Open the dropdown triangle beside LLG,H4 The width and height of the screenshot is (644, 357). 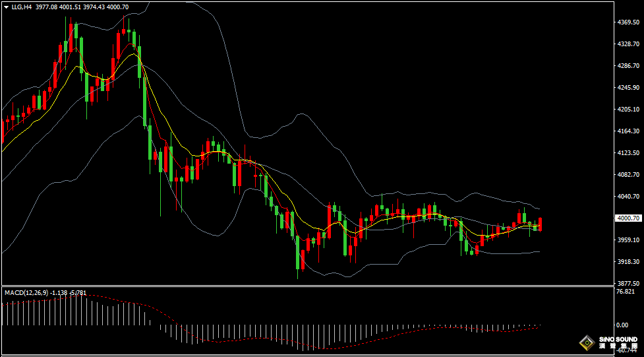(6, 7)
